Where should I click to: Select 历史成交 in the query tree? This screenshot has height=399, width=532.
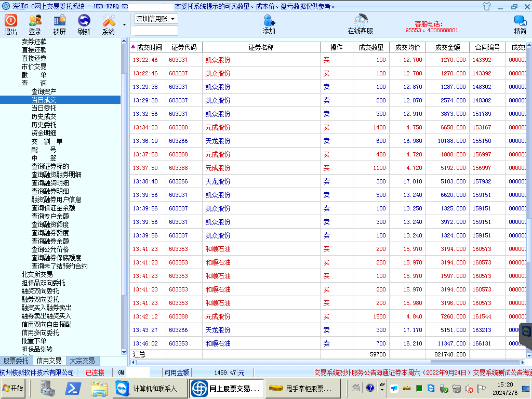click(44, 116)
